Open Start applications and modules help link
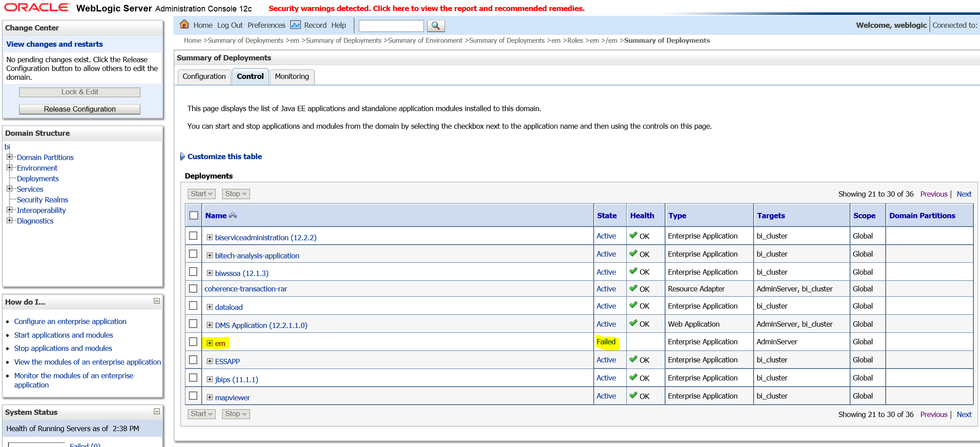980x447 pixels. coord(63,335)
